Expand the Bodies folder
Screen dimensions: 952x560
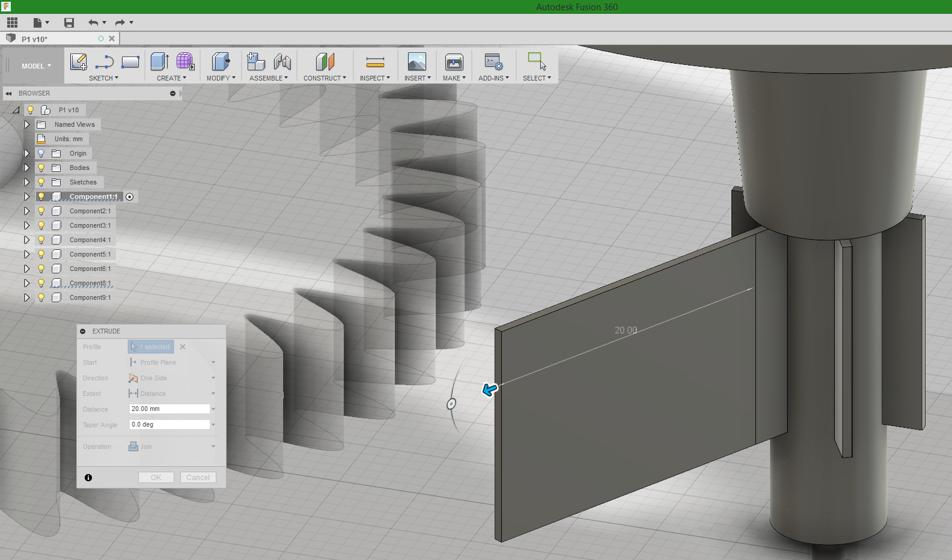tap(26, 168)
